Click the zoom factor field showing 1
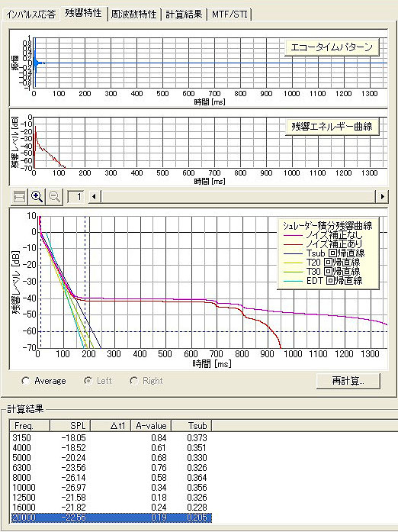 click(75, 196)
